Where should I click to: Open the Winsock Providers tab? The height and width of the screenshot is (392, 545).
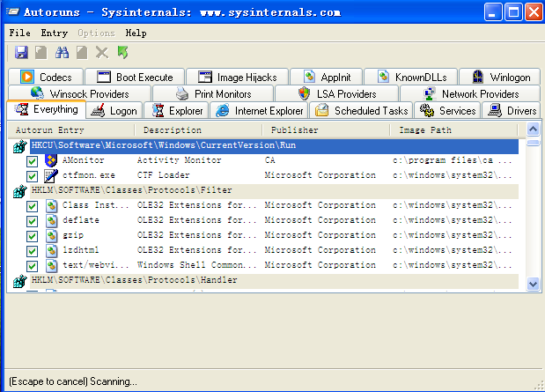coord(79,93)
